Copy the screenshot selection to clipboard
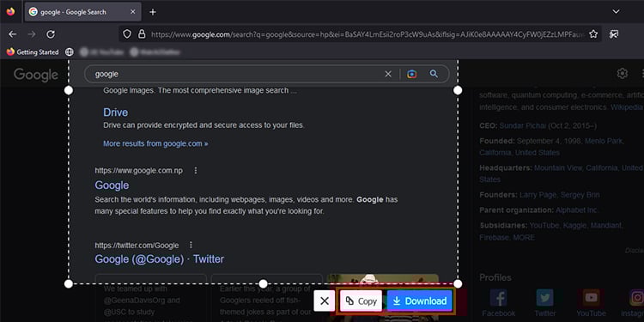Viewport: 644px width, 322px height. pos(361,301)
